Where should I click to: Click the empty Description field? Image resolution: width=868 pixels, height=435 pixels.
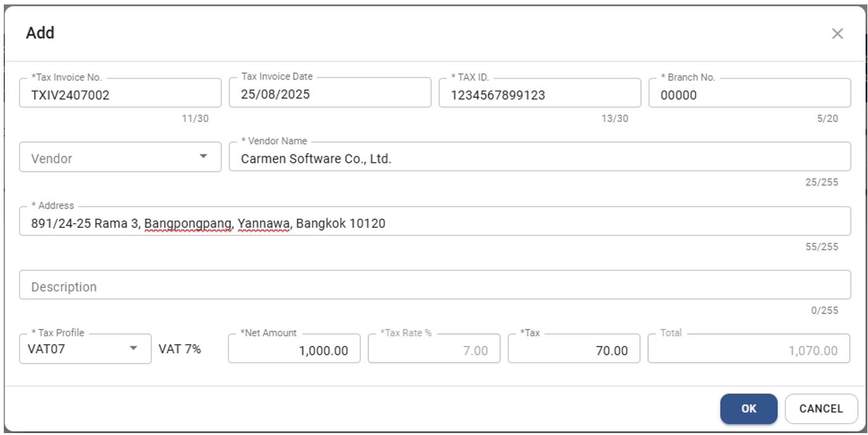[x=434, y=286]
